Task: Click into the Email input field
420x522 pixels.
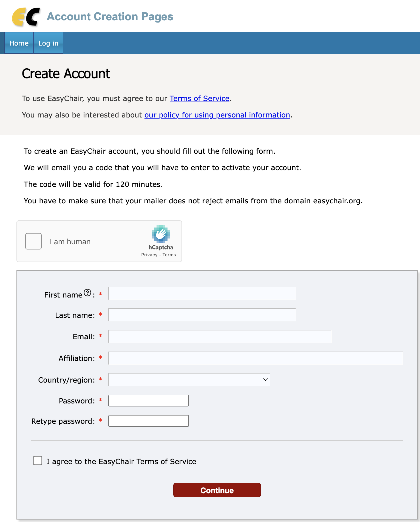Action: click(220, 337)
